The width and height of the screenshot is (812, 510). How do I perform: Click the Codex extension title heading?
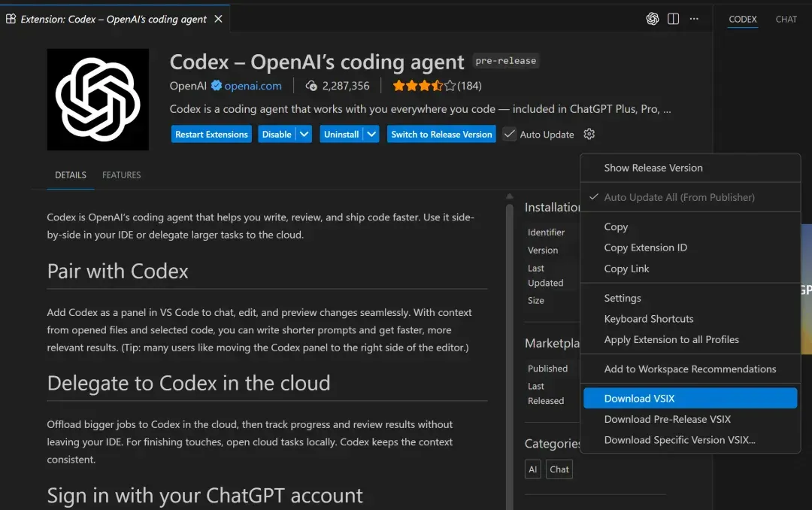317,62
